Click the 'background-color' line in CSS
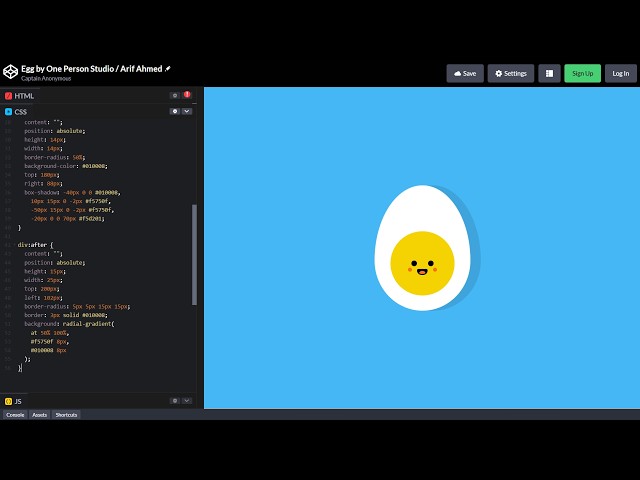This screenshot has height=480, width=640. click(66, 166)
